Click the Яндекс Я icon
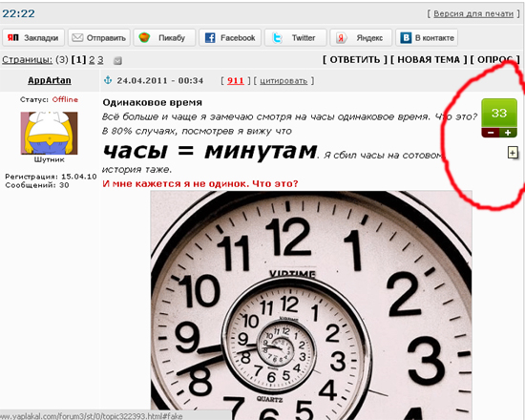The width and height of the screenshot is (525, 420). (x=341, y=38)
